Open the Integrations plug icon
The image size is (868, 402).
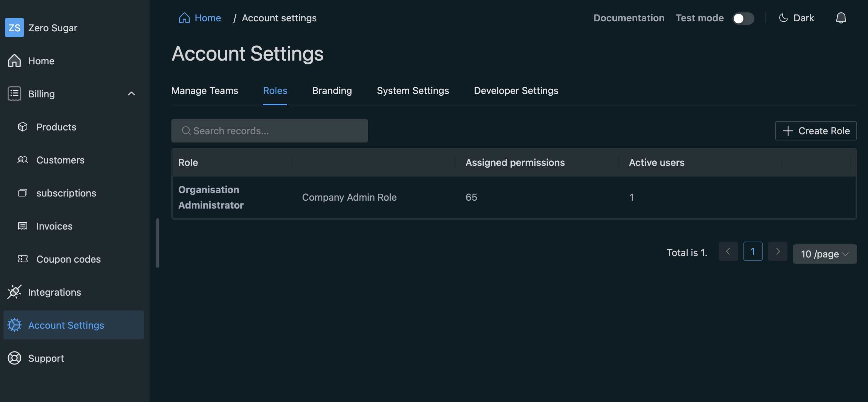click(x=14, y=292)
